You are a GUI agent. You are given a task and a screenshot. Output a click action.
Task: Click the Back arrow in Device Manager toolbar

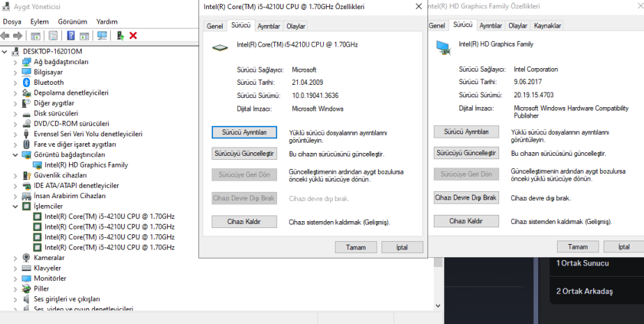[5, 35]
